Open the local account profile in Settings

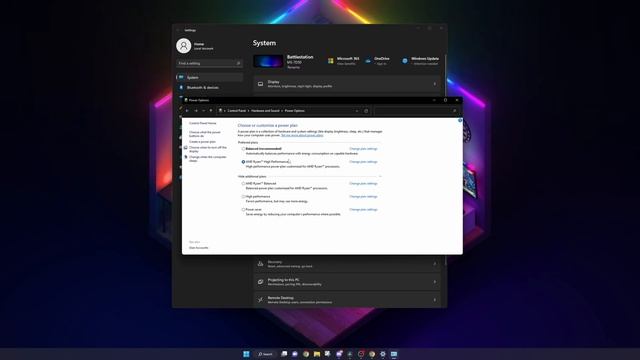pos(196,46)
